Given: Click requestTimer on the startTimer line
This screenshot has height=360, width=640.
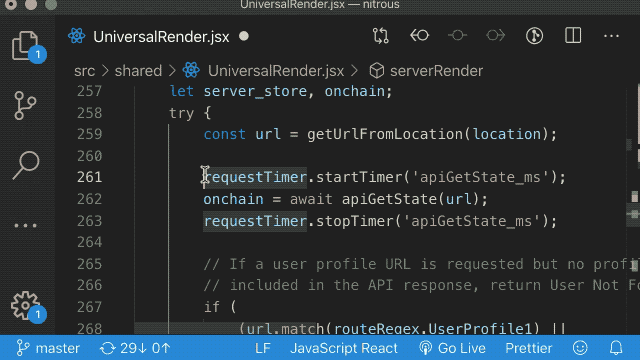Looking at the screenshot, I should tap(255, 178).
